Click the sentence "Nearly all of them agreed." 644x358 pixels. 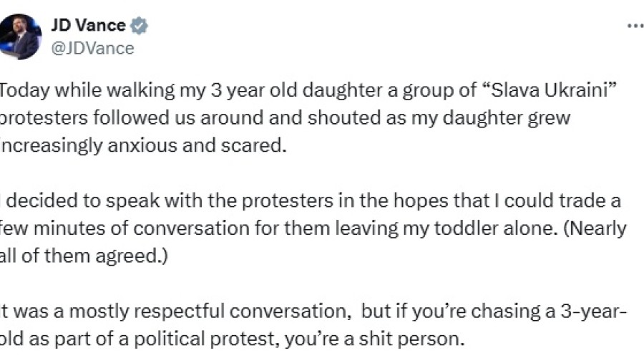(x=313, y=242)
